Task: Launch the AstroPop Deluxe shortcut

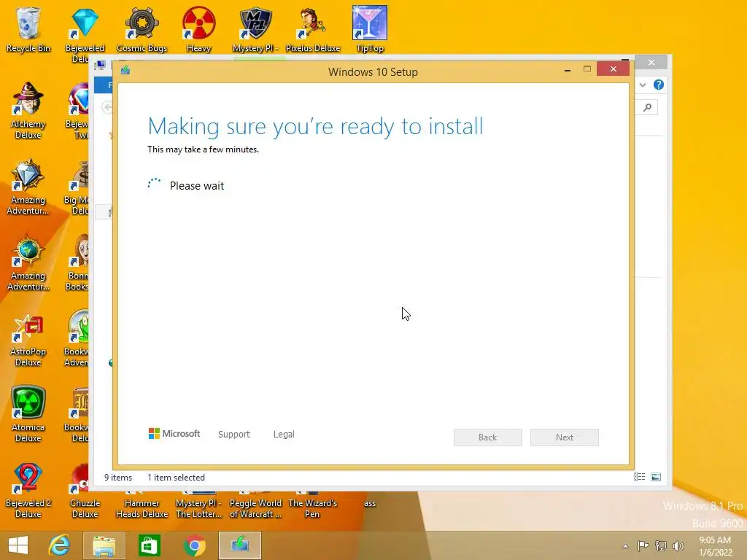Action: pos(28,338)
